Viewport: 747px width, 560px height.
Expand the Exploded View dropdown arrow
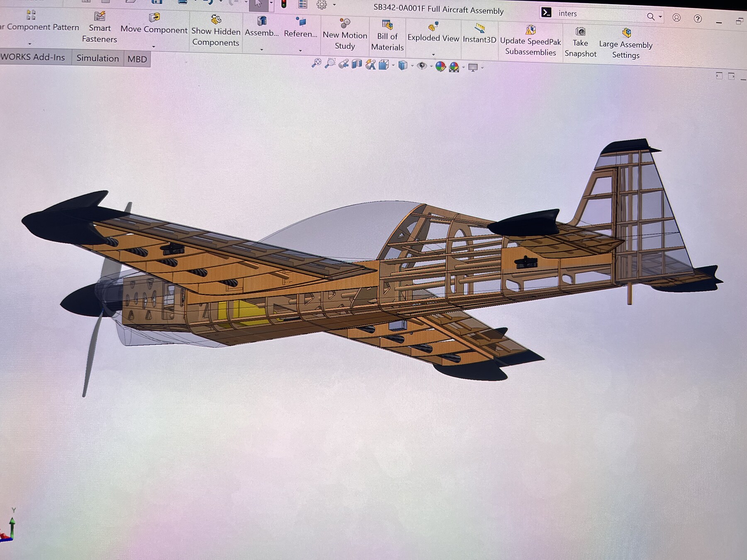click(433, 55)
